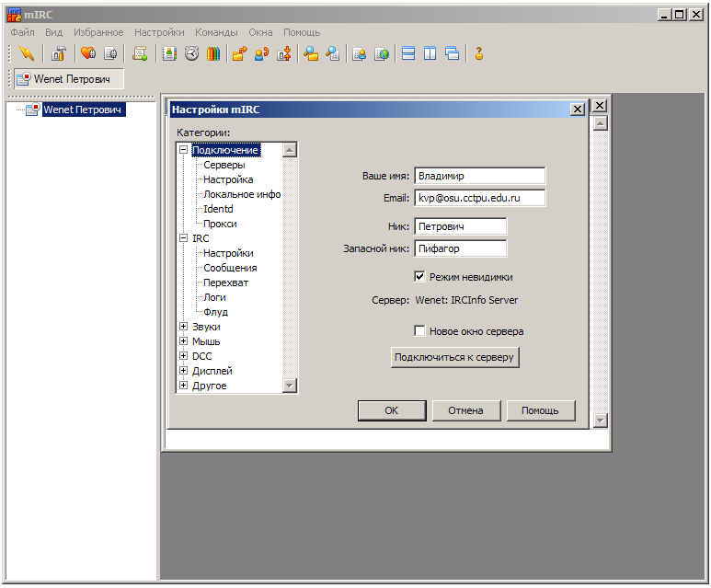
Task: Open the URLs list globe icon
Action: [382, 53]
